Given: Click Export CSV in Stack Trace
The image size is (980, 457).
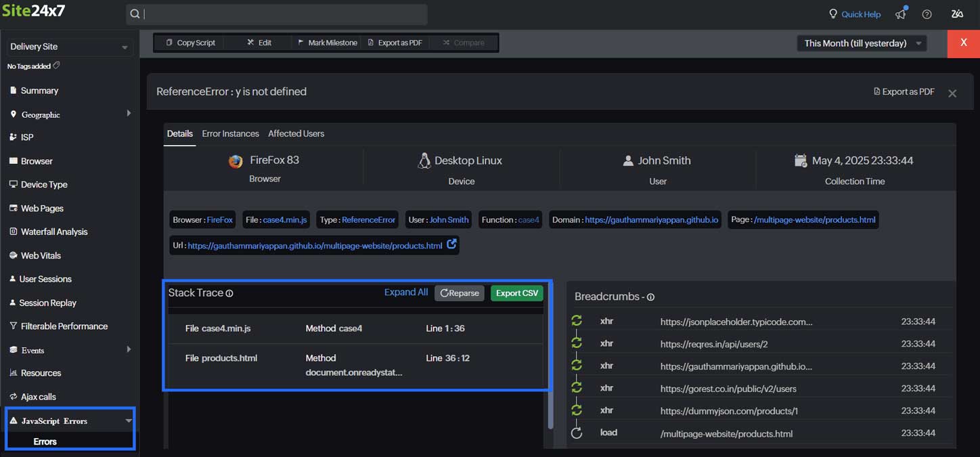Looking at the screenshot, I should 516,292.
